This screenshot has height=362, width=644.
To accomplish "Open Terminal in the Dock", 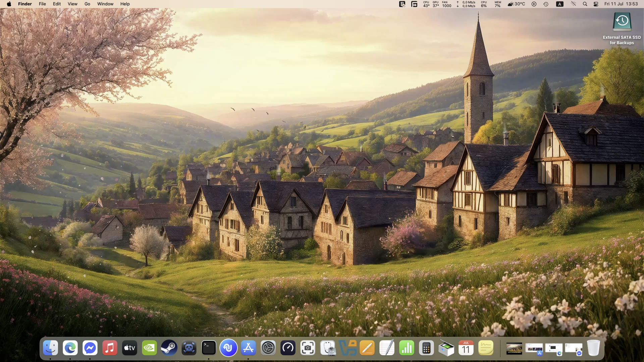I will coord(209,348).
